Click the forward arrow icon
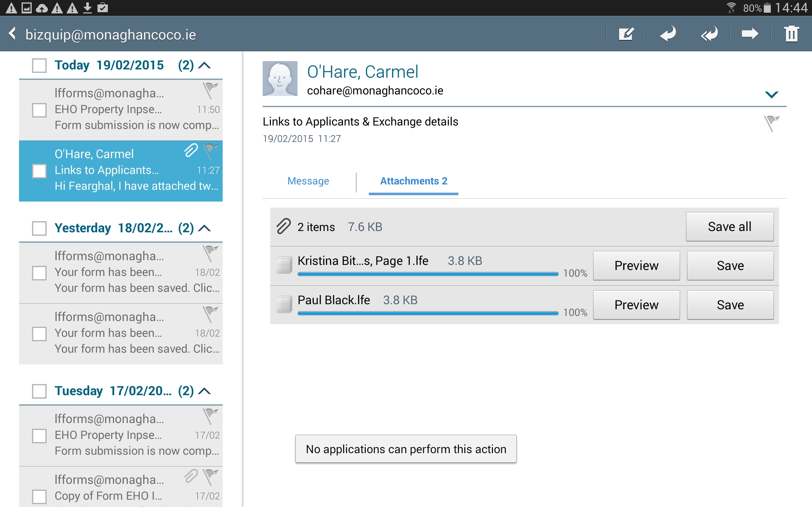This screenshot has width=812, height=507. coord(750,34)
